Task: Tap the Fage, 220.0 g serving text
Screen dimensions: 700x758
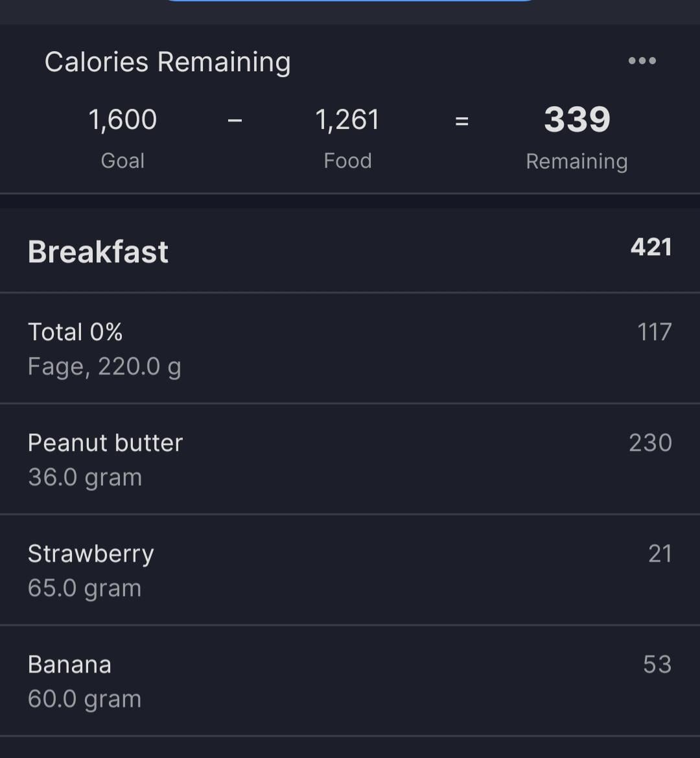Action: point(104,367)
